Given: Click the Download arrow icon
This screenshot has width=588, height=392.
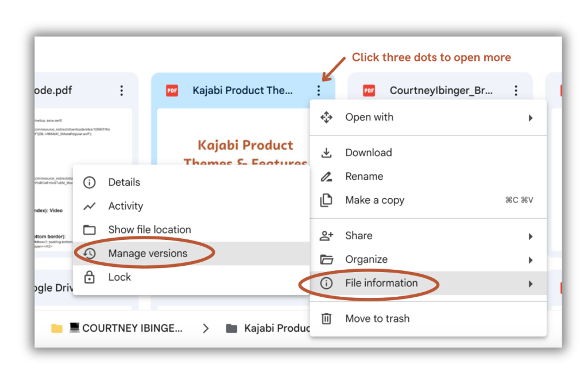Looking at the screenshot, I should 326,153.
